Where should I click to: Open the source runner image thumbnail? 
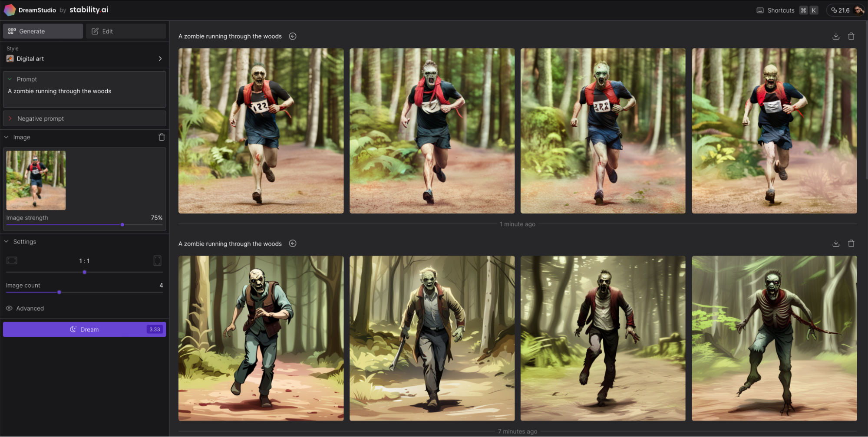(x=36, y=181)
